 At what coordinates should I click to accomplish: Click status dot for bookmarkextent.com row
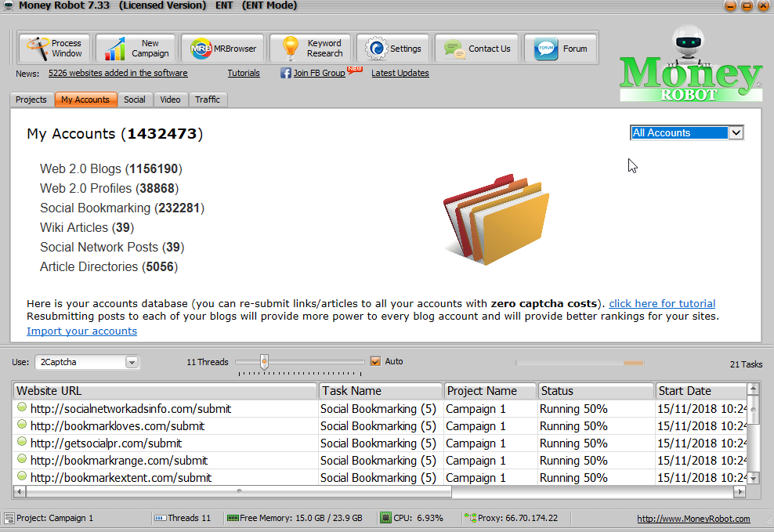22,476
